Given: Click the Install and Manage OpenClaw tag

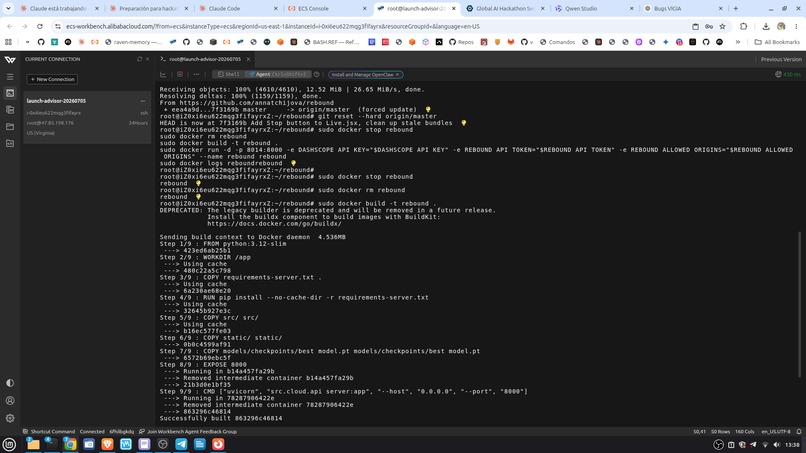Looking at the screenshot, I should pyautogui.click(x=362, y=75).
